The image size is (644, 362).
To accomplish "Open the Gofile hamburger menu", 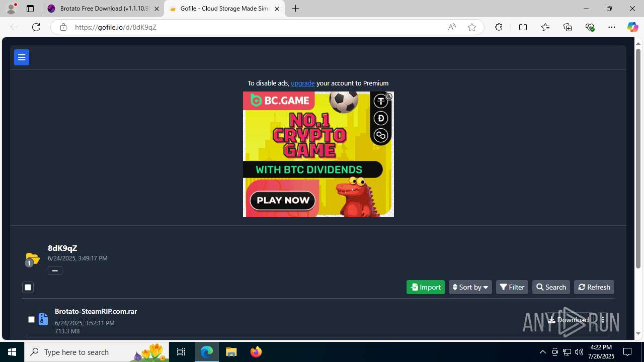I will pyautogui.click(x=22, y=57).
